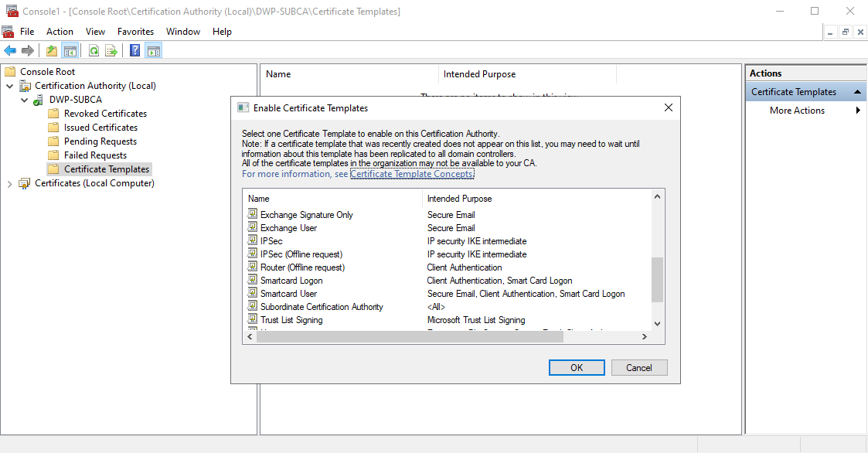Viewport: 868px width, 453px height.
Task: Select the Smartcard Logon template icon
Action: pyautogui.click(x=253, y=280)
